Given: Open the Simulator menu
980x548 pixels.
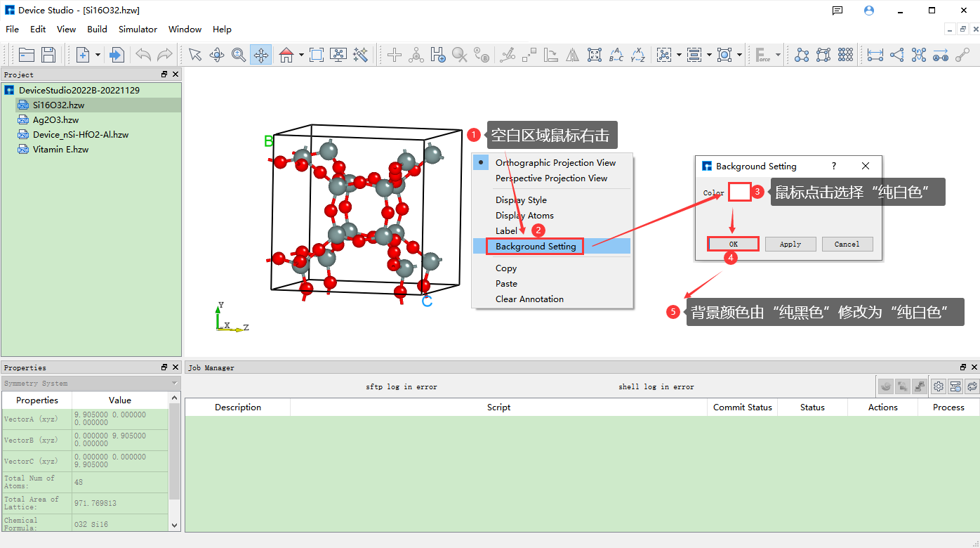Looking at the screenshot, I should pos(138,30).
